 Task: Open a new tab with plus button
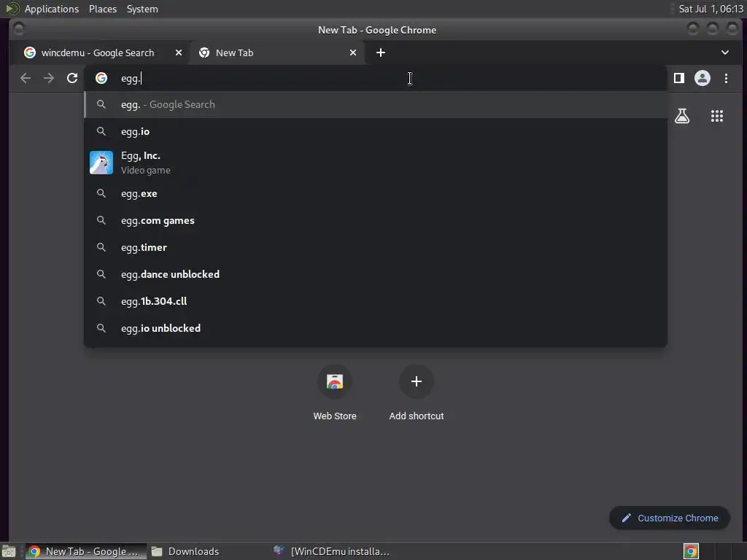(381, 52)
